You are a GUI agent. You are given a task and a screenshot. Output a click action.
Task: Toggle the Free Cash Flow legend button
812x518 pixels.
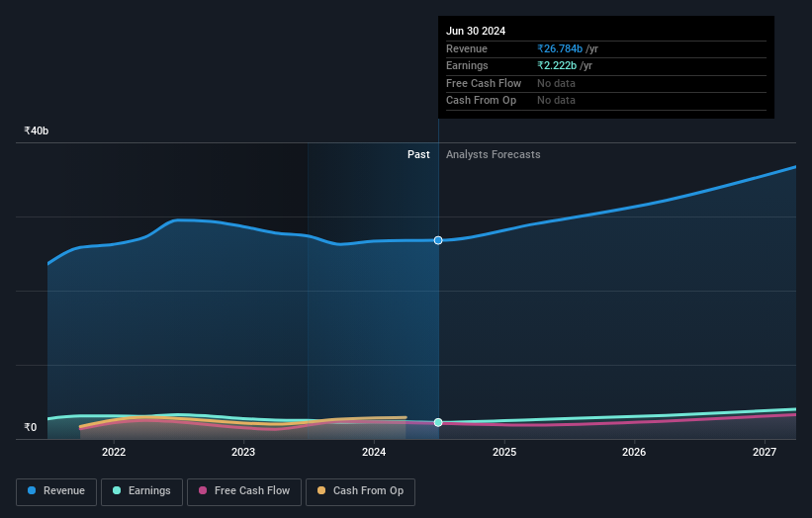(244, 491)
